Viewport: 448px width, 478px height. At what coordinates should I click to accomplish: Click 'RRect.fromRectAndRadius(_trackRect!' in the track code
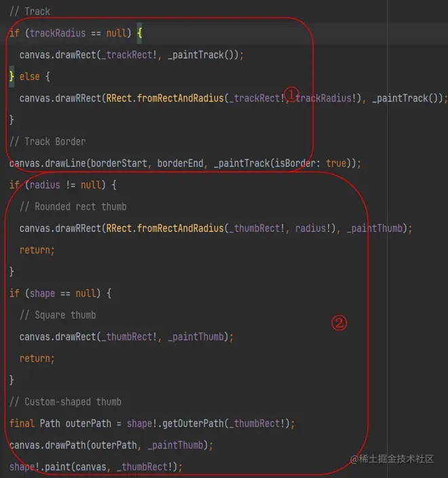pos(195,98)
